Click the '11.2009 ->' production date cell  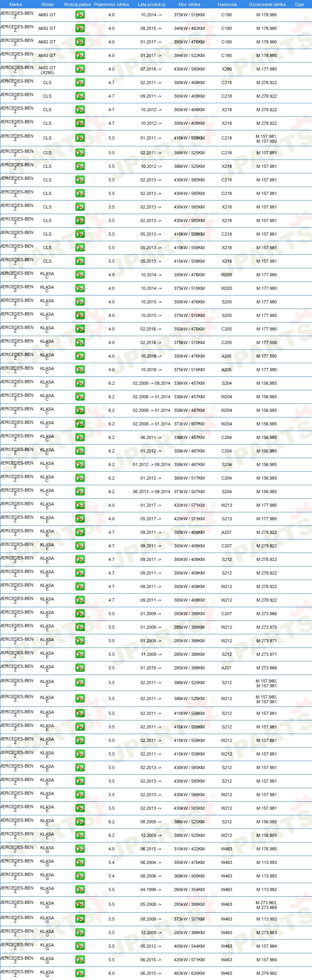click(151, 654)
